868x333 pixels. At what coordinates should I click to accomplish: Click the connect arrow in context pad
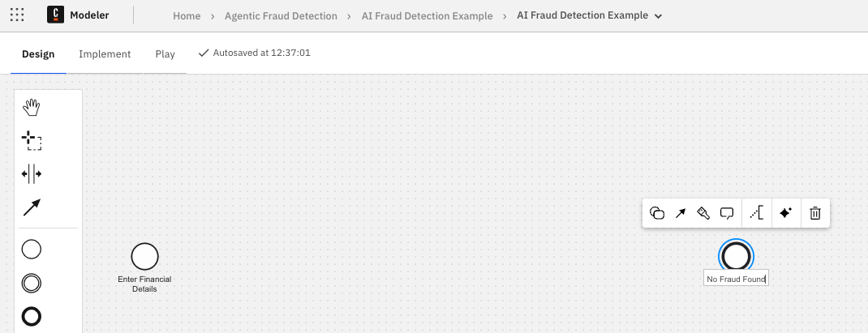pos(681,213)
